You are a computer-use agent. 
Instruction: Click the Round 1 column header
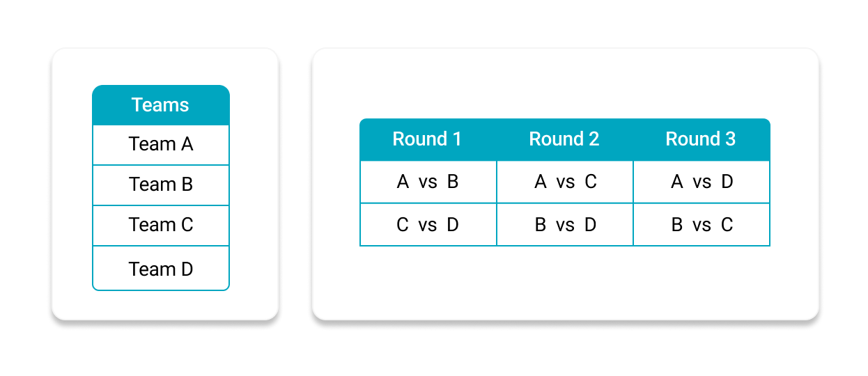click(427, 139)
